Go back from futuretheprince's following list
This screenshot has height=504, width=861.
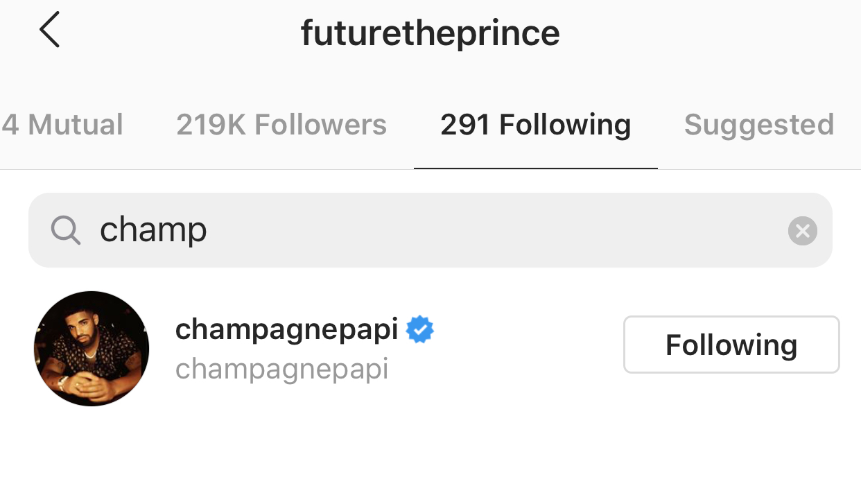click(49, 31)
